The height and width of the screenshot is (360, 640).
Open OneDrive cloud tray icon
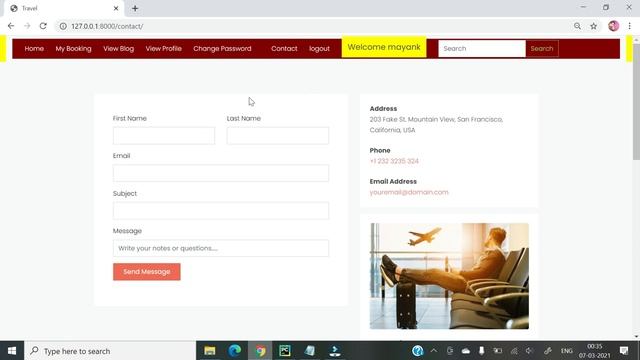point(466,351)
